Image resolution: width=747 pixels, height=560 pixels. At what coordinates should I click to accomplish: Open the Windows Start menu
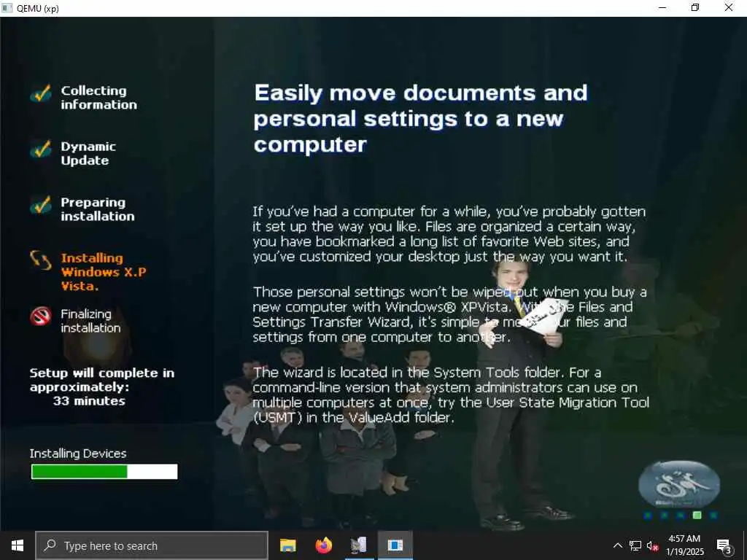[18, 545]
